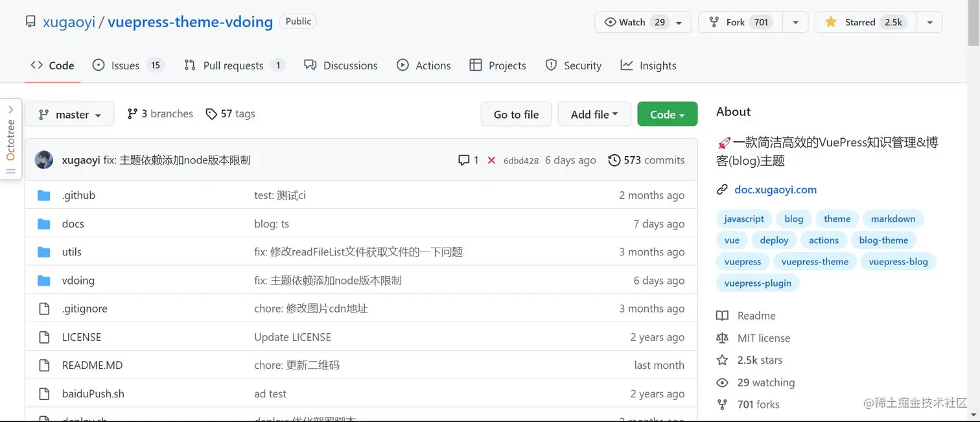980x422 pixels.
Task: Click the vuepress-plugin topic tag
Action: 758,283
